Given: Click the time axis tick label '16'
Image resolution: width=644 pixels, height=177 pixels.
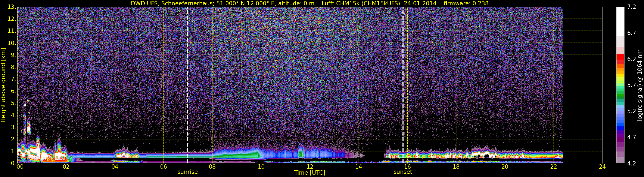Looking at the screenshot, I should pos(407,167).
